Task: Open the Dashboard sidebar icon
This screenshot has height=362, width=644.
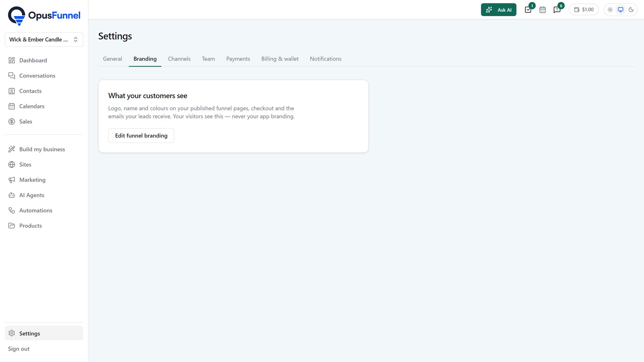Action: pyautogui.click(x=12, y=60)
